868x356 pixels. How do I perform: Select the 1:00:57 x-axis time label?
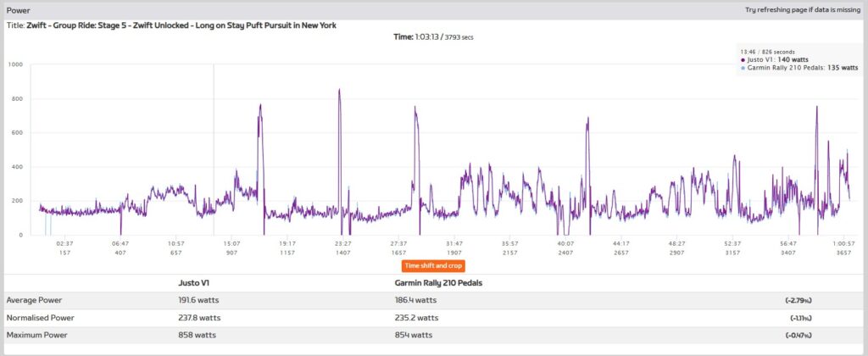click(843, 243)
